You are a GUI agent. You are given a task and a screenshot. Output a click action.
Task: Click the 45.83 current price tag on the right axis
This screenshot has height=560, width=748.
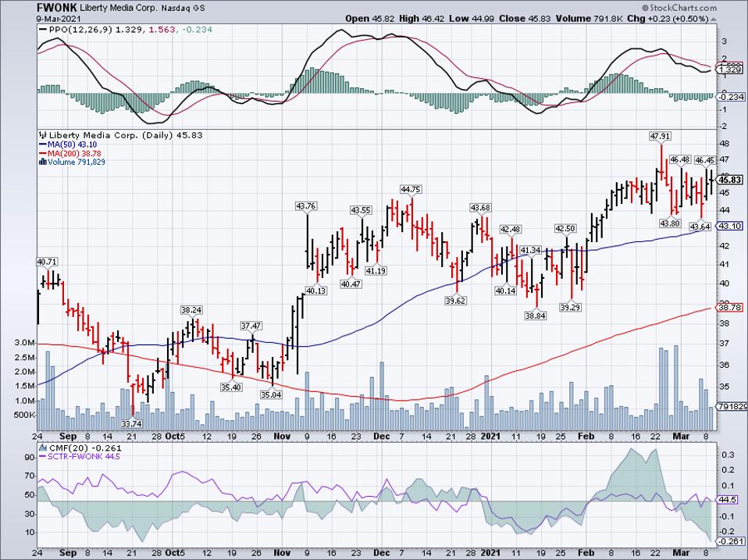pyautogui.click(x=730, y=180)
